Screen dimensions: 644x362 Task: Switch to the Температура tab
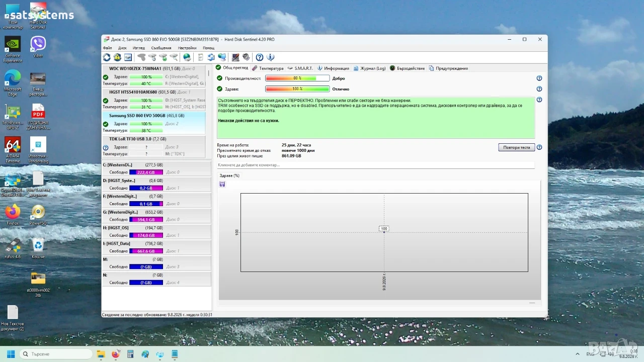click(x=268, y=68)
